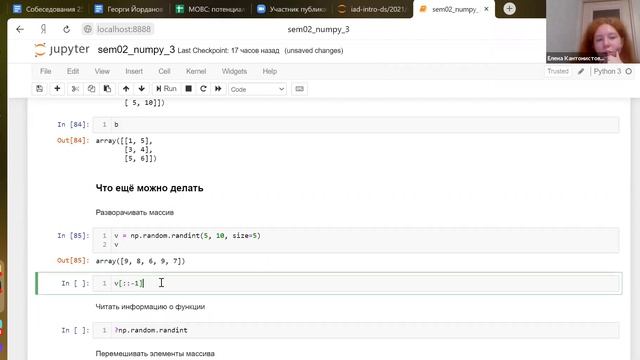Click the text Разворачивать массив
Screen dimensions: 640x360
coord(135,212)
